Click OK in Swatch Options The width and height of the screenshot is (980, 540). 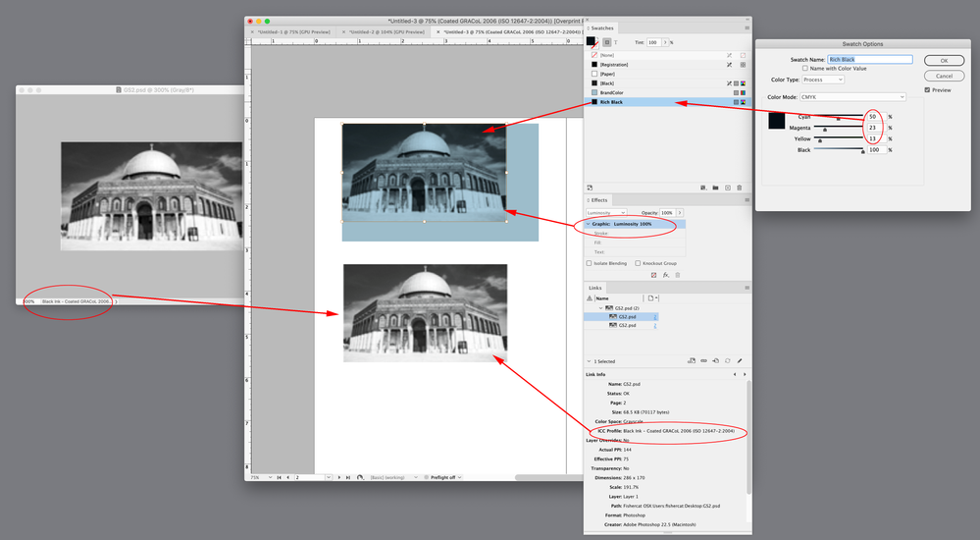tap(944, 61)
